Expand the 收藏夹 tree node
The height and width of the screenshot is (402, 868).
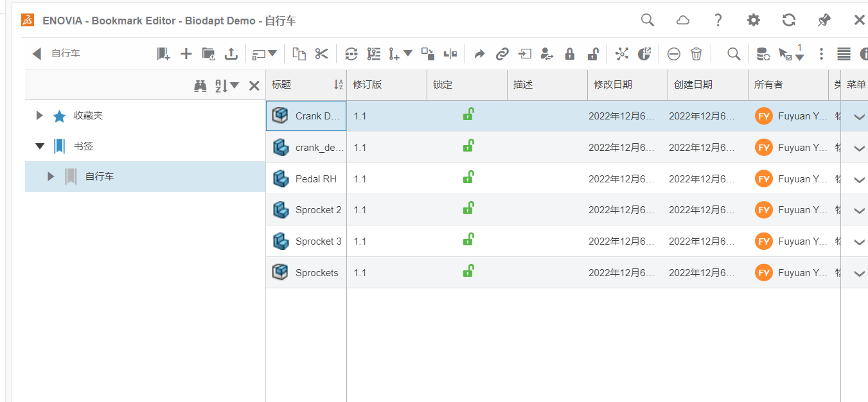tap(39, 116)
